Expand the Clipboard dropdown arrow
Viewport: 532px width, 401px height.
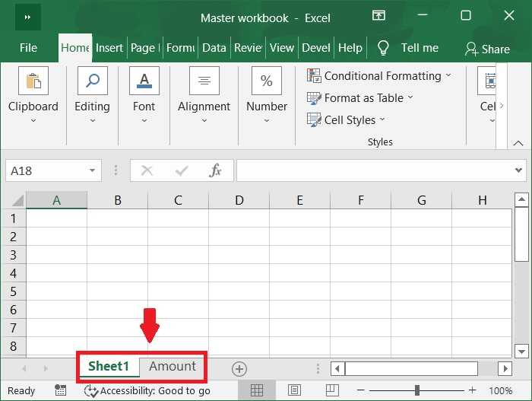(x=33, y=121)
